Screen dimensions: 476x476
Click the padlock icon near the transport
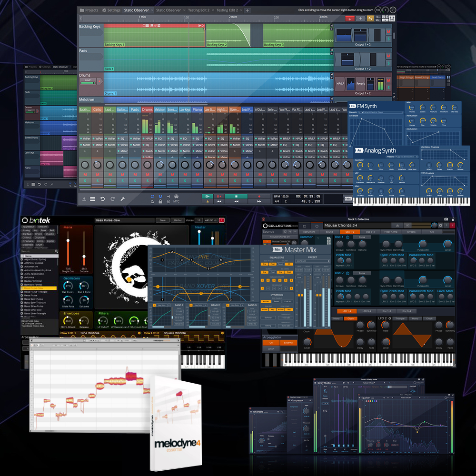point(160,201)
